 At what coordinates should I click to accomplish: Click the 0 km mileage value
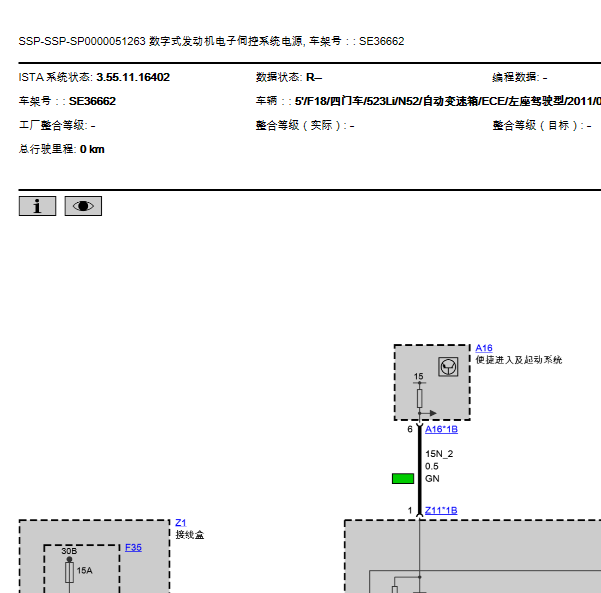(92, 149)
